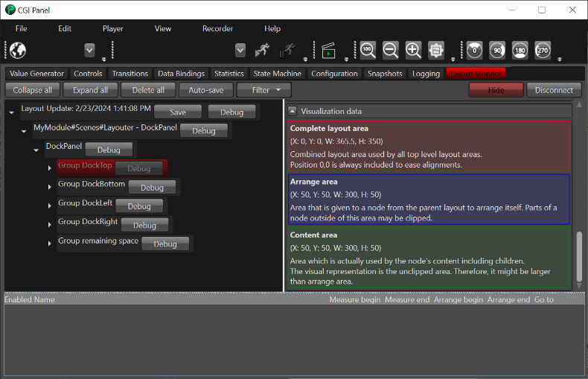588x379 pixels.
Task: Click the zoom out magnifier icon
Action: click(x=390, y=51)
